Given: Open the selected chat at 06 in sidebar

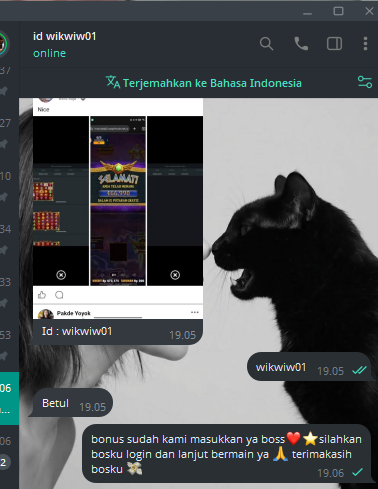Looking at the screenshot, I should pos(9,399).
